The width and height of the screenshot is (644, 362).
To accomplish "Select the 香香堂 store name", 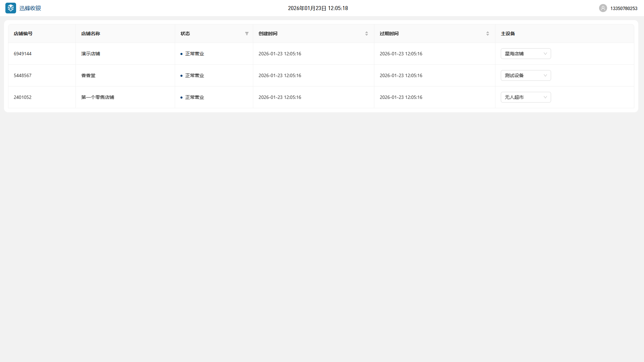I will [88, 75].
